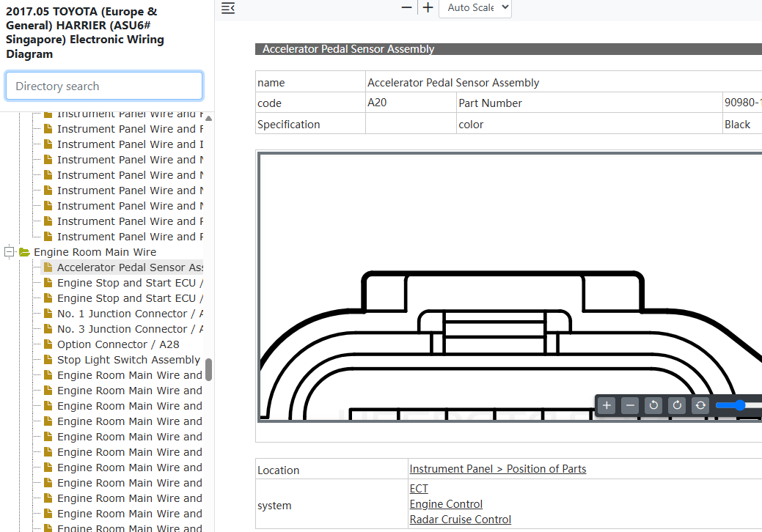Select Option Connector / A28
Viewport: 762px width, 532px height.
[x=118, y=344]
